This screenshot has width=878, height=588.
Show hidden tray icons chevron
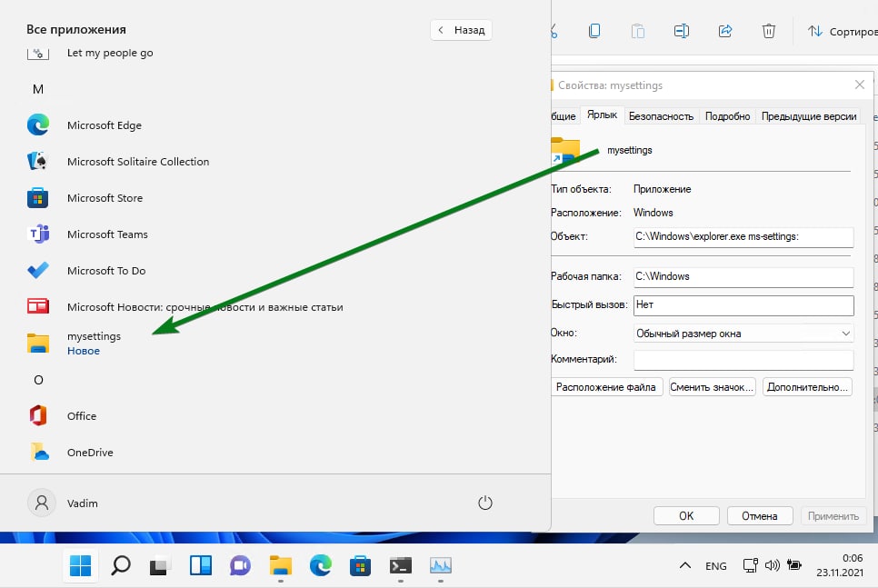(x=684, y=565)
